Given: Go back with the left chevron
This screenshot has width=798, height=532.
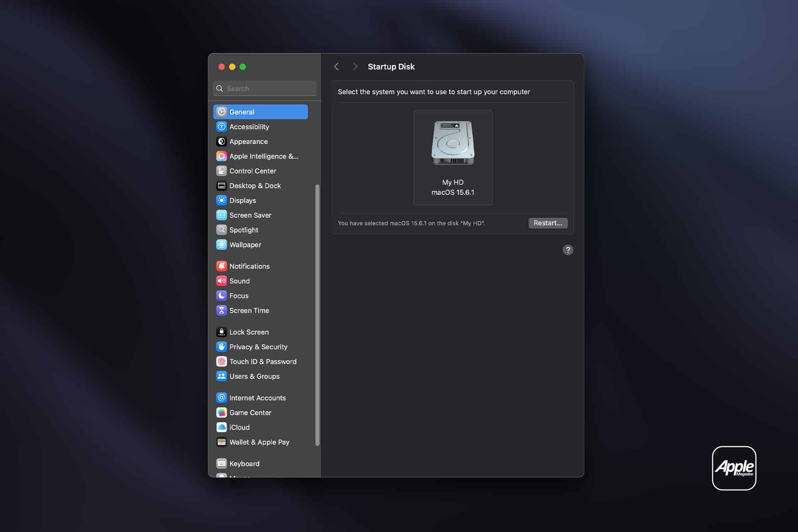Looking at the screenshot, I should pyautogui.click(x=337, y=66).
